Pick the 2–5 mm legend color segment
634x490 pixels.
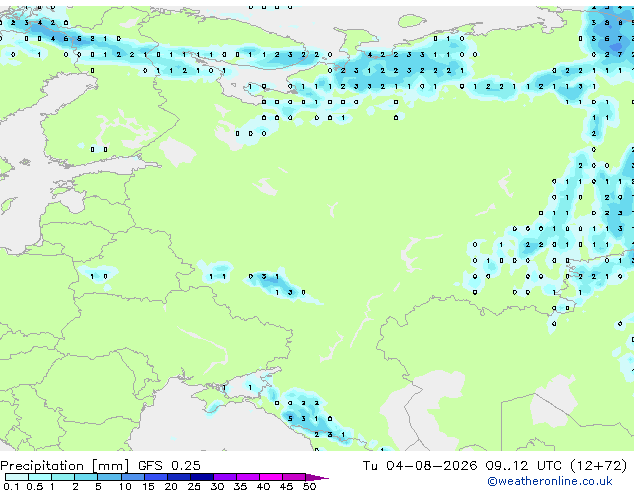pos(86,477)
